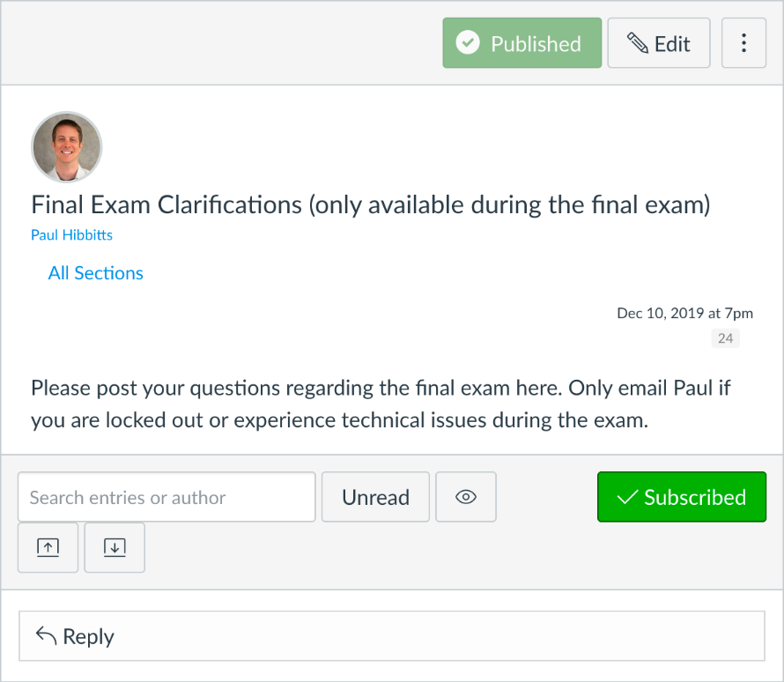Click the Reply box

[x=392, y=636]
